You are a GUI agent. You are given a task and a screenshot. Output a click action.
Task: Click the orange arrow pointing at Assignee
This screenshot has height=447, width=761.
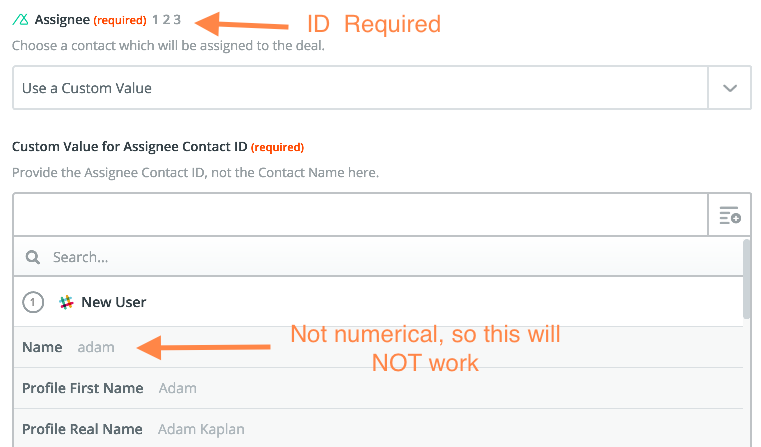[241, 24]
